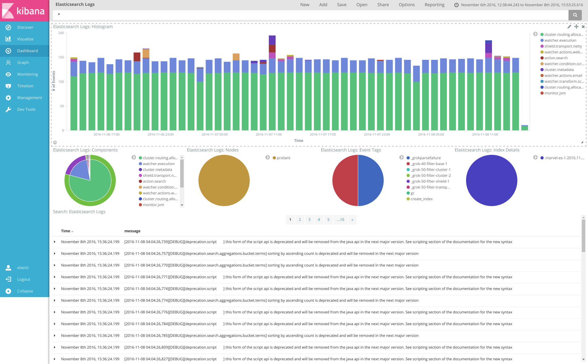
Task: Click action.search histogram legend color
Action: point(542,58)
